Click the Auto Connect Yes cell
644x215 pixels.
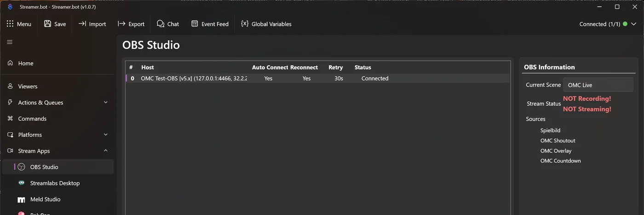[x=268, y=78]
